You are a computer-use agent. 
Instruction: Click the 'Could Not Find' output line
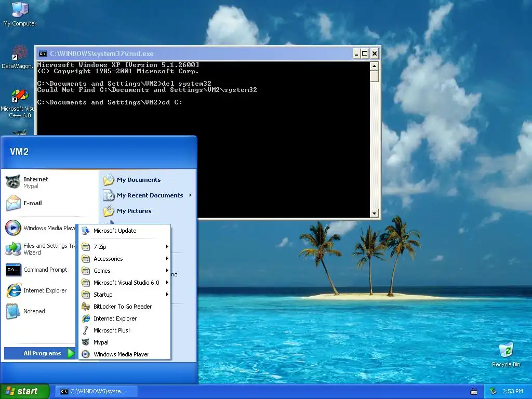(147, 90)
